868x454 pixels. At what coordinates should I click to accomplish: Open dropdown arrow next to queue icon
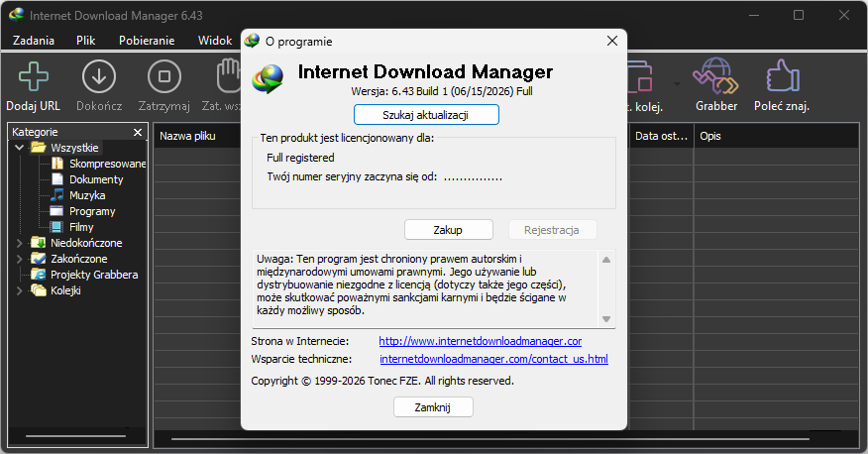point(677,84)
